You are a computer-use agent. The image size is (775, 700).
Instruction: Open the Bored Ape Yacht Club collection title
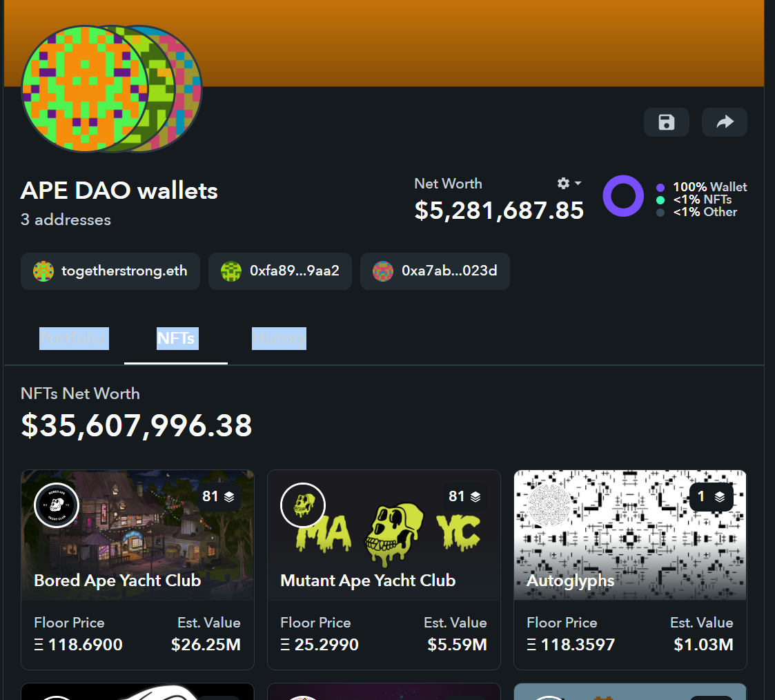click(x=117, y=581)
